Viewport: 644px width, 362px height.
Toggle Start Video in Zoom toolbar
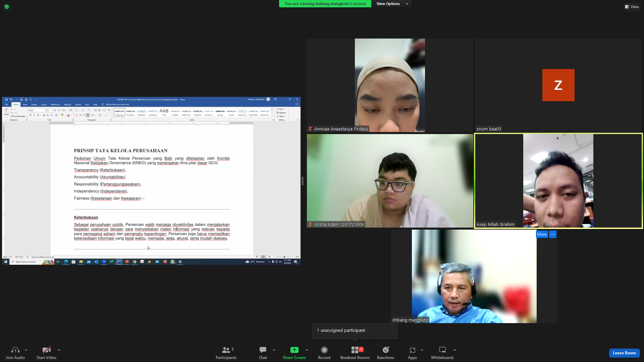(x=46, y=353)
